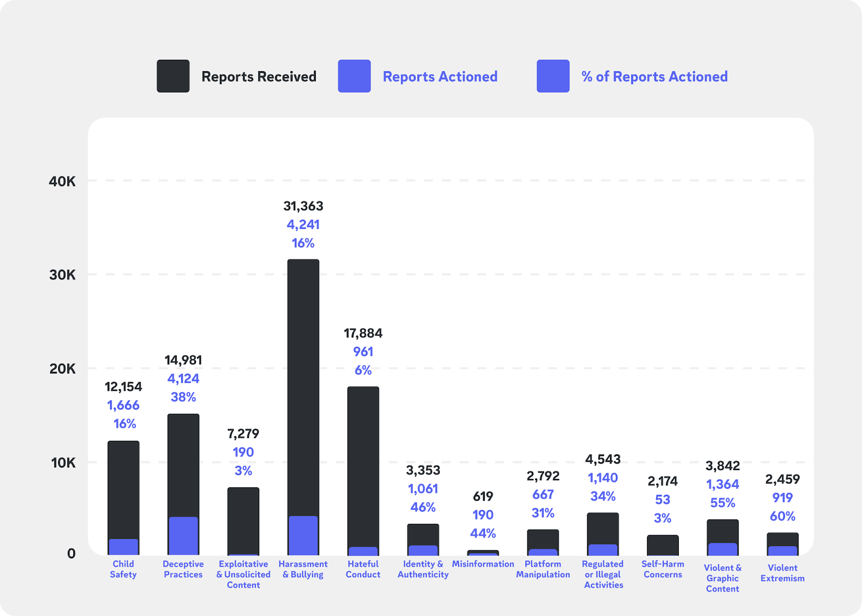Click the % of Reports Actioned legend text

[x=654, y=77]
